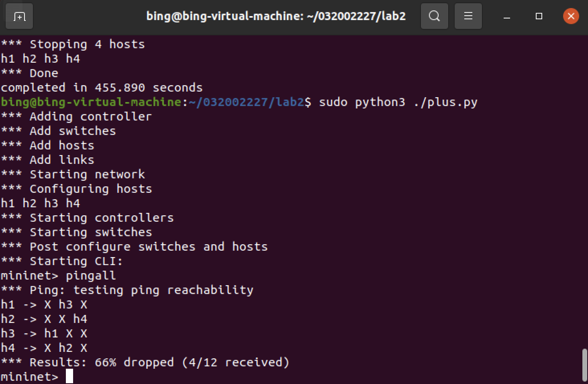Click the window title bar text
This screenshot has width=588, height=384.
point(276,16)
